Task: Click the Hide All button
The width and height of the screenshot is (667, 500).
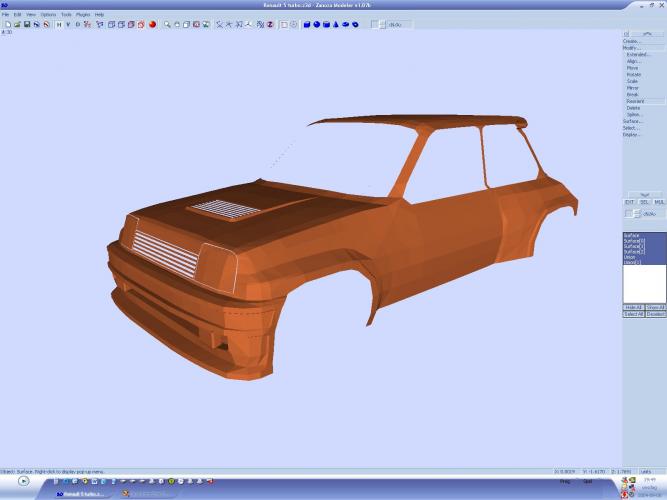Action: 632,307
